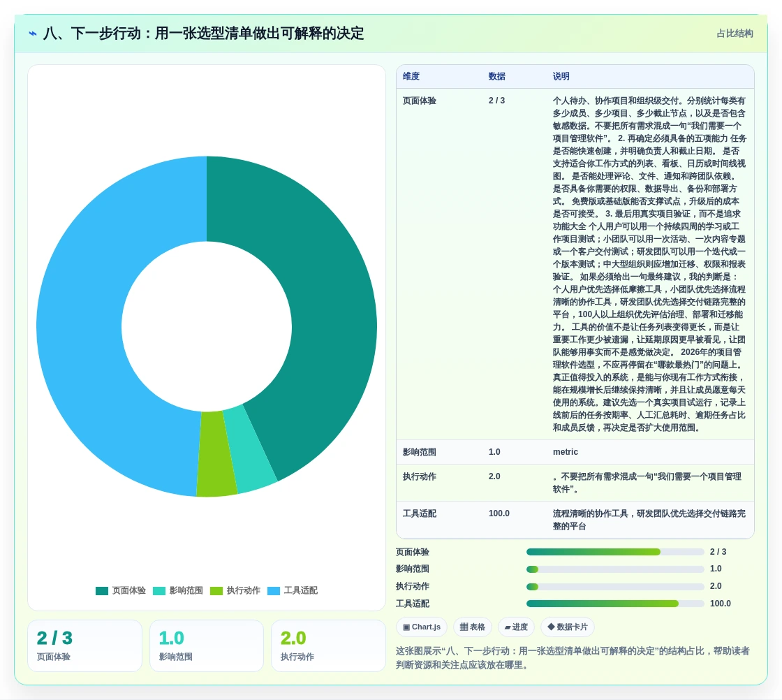This screenshot has height=700, width=782.
Task: Click the 说明 column header
Action: [561, 76]
